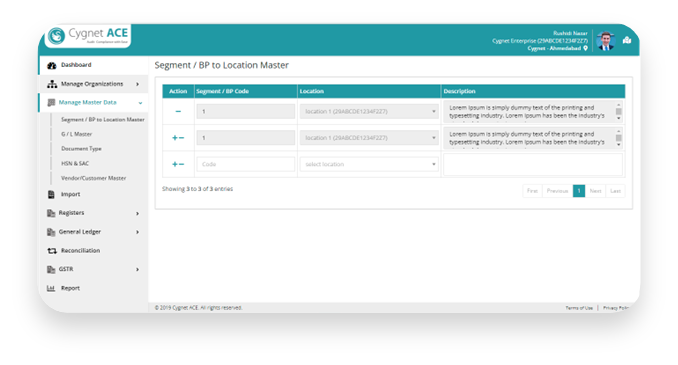The image size is (678, 365).
Task: Click the Report chart icon
Action: (51, 288)
